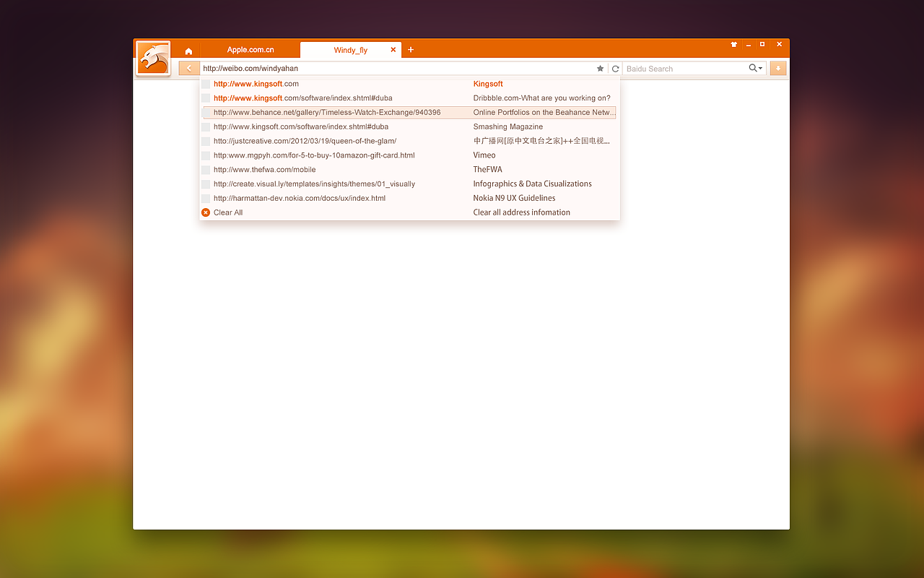Select the Windy_fly tab
Screen dimensions: 924x578
[351, 50]
